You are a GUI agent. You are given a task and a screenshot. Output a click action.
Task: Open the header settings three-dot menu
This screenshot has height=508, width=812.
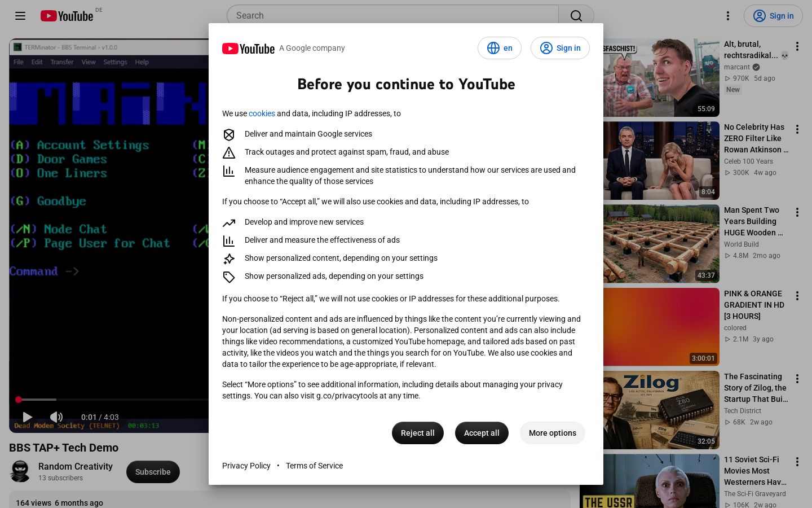click(x=728, y=16)
